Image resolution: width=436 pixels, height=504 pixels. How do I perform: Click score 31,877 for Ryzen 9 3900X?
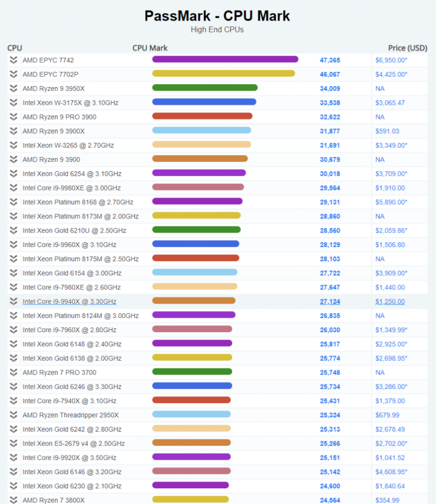coord(330,131)
